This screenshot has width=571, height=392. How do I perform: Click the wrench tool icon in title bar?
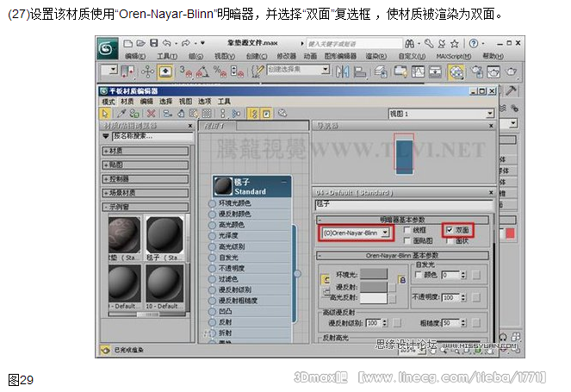pyautogui.click(x=429, y=44)
